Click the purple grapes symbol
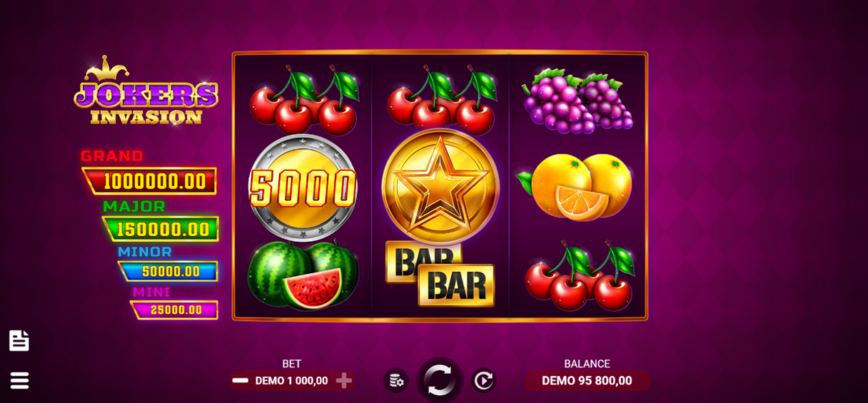 coord(577,101)
